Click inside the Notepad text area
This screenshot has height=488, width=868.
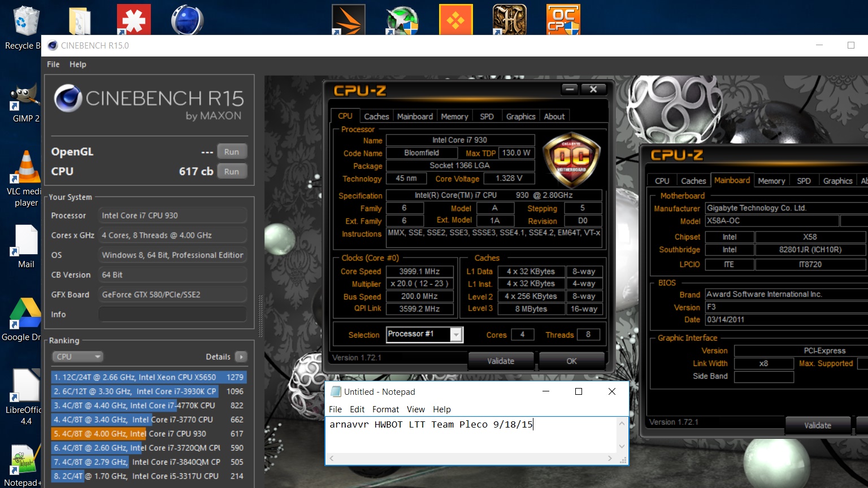(x=471, y=435)
